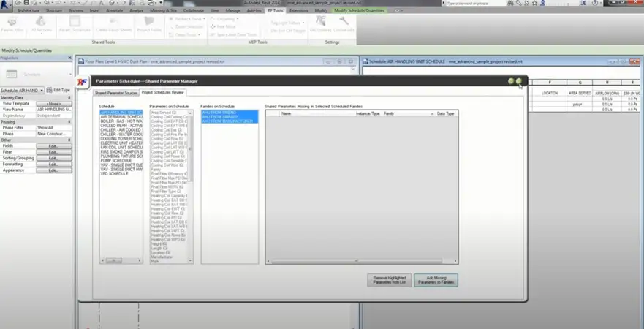
Task: Click the Fields Edit button
Action: 54,146
